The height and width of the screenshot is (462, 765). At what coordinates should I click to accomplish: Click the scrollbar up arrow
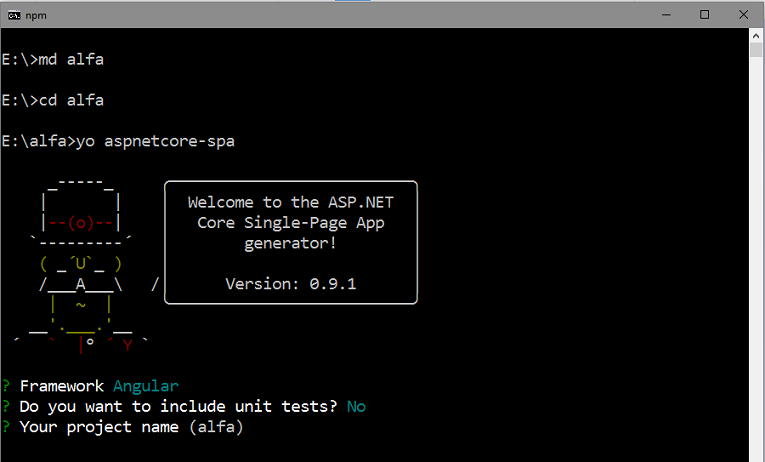tap(756, 36)
